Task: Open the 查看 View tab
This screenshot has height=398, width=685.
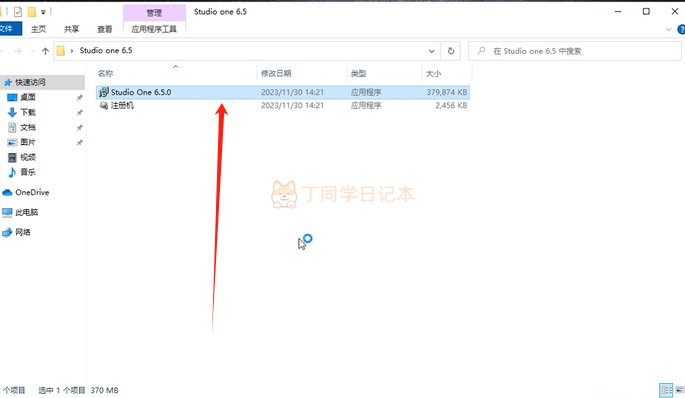Action: 105,29
